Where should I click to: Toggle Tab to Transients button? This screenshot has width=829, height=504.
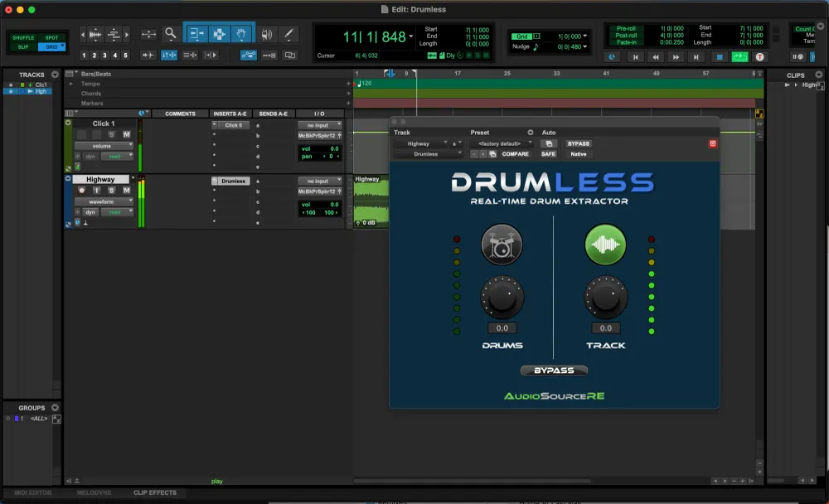(x=148, y=55)
